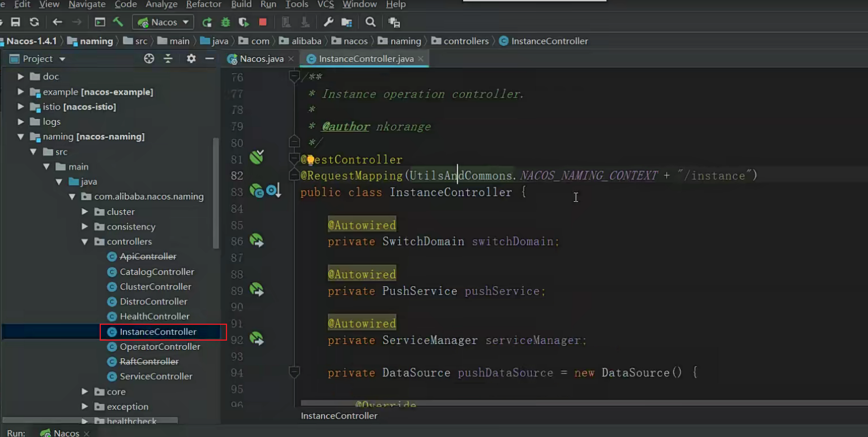Click the wrench Settings icon
This screenshot has height=437, width=868.
click(x=328, y=22)
